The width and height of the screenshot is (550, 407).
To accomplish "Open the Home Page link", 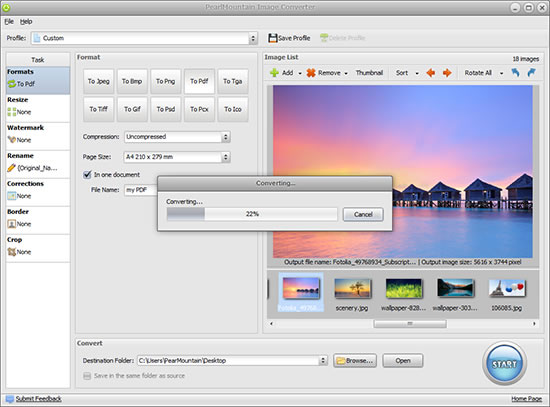I will [x=526, y=399].
